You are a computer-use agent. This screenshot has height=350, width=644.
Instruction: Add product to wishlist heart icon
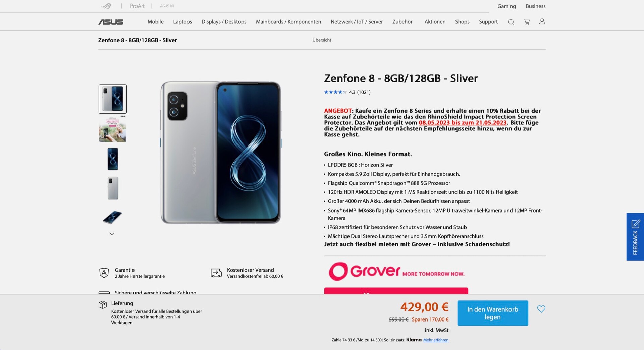[x=541, y=309]
